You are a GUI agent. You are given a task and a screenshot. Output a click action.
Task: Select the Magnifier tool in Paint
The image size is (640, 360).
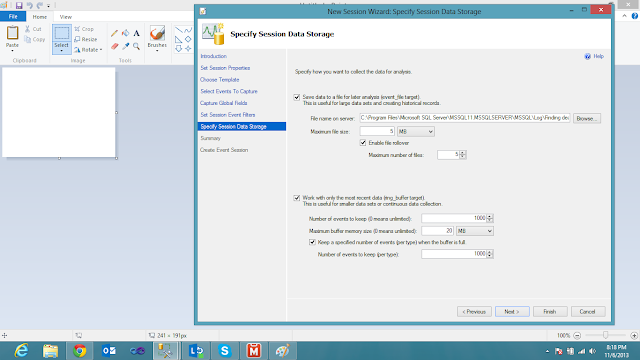(x=136, y=47)
